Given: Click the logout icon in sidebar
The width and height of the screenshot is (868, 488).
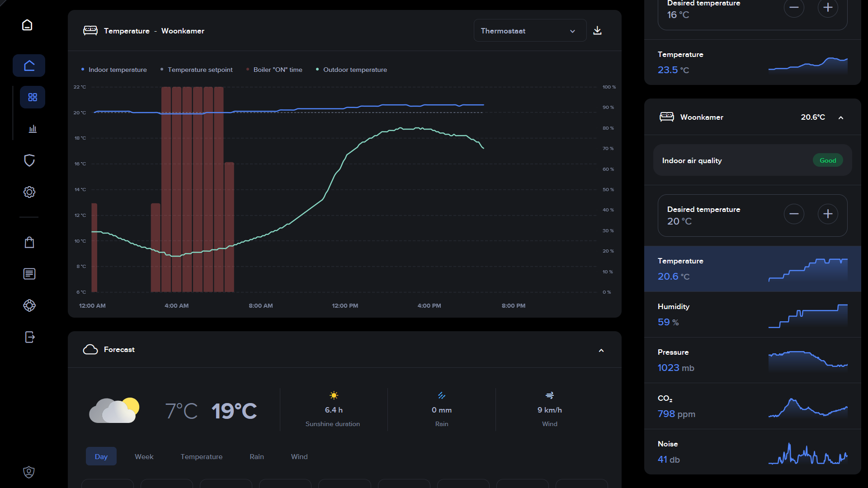Looking at the screenshot, I should 29,337.
